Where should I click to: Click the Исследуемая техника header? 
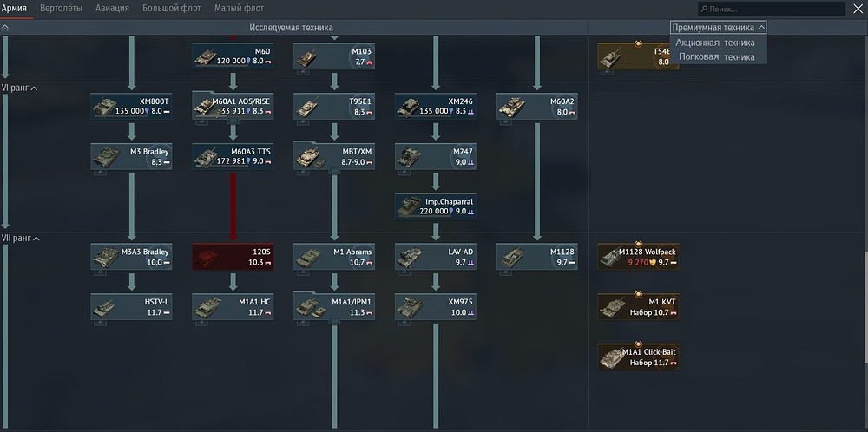[291, 27]
